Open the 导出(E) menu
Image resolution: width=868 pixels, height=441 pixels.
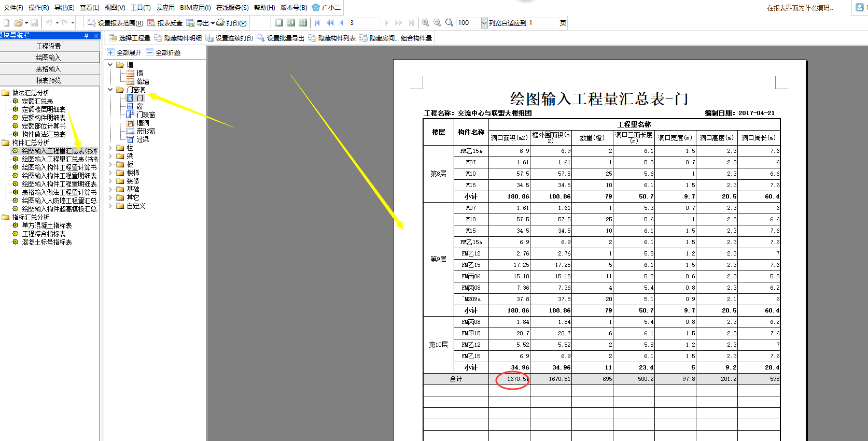(x=64, y=7)
